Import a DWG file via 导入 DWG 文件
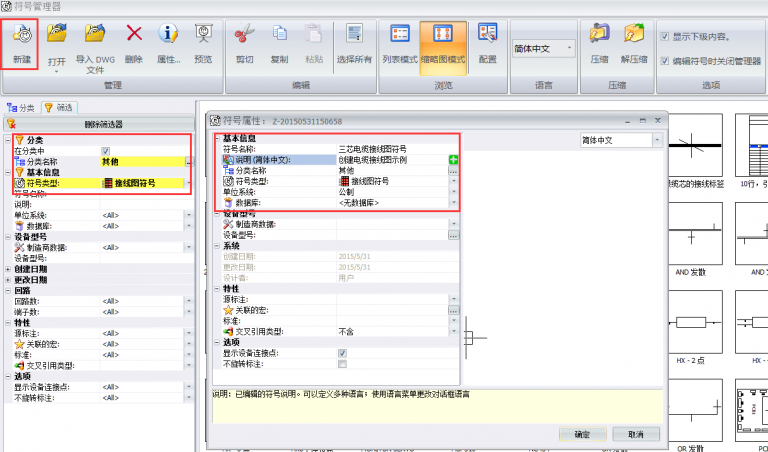Screen dimensions: 768x452 (x=95, y=34)
